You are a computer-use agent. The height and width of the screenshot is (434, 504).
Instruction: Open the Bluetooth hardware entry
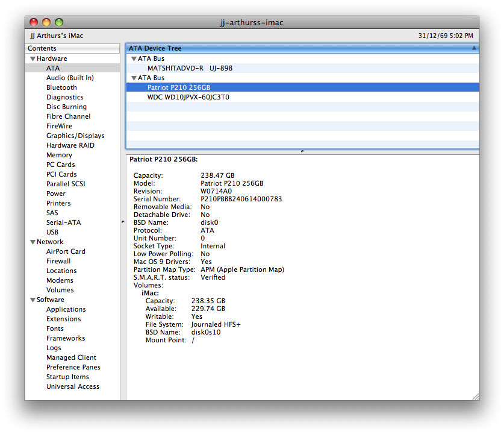click(x=61, y=87)
